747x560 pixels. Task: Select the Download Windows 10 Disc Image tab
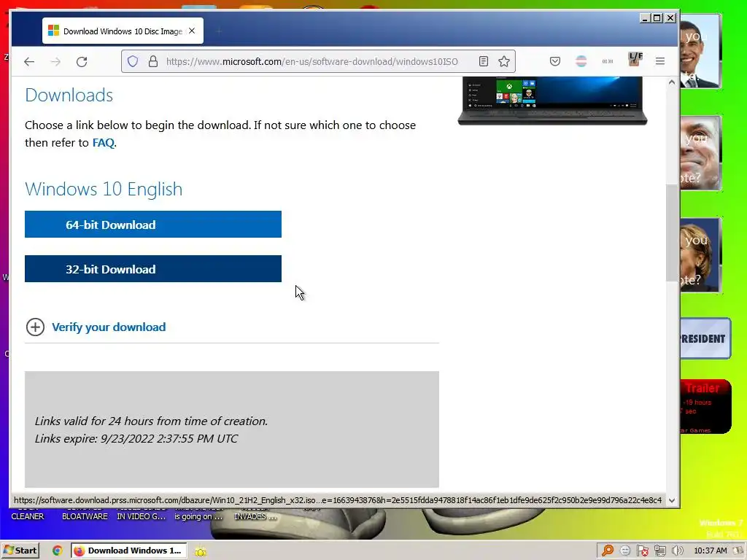coord(123,31)
